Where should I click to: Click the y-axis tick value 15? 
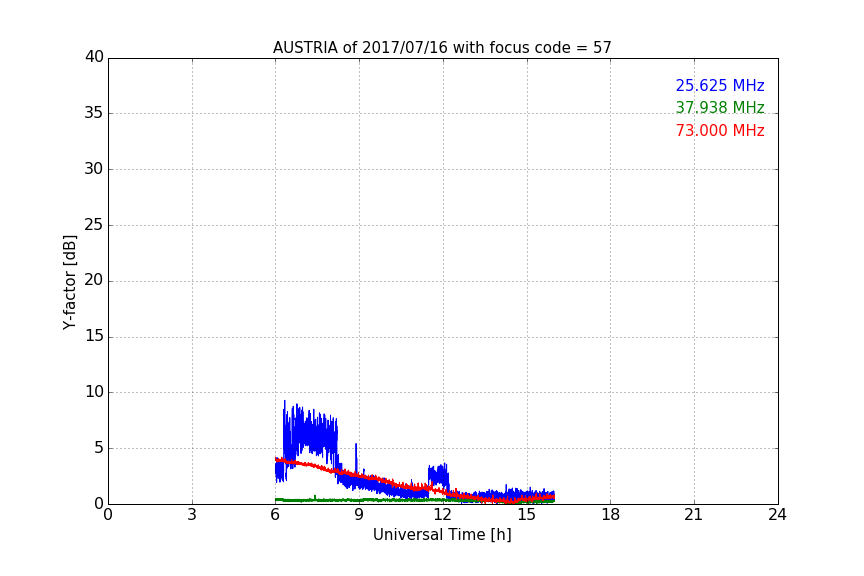pos(94,336)
